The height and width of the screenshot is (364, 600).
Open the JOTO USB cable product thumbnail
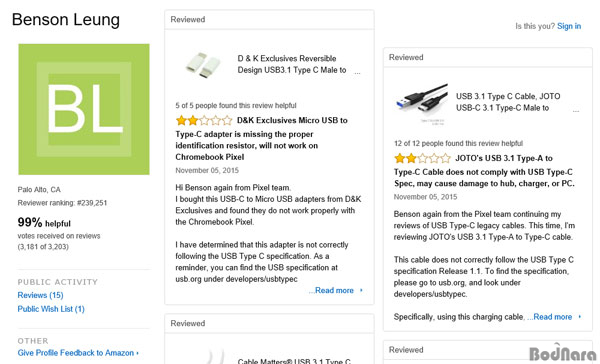[422, 103]
